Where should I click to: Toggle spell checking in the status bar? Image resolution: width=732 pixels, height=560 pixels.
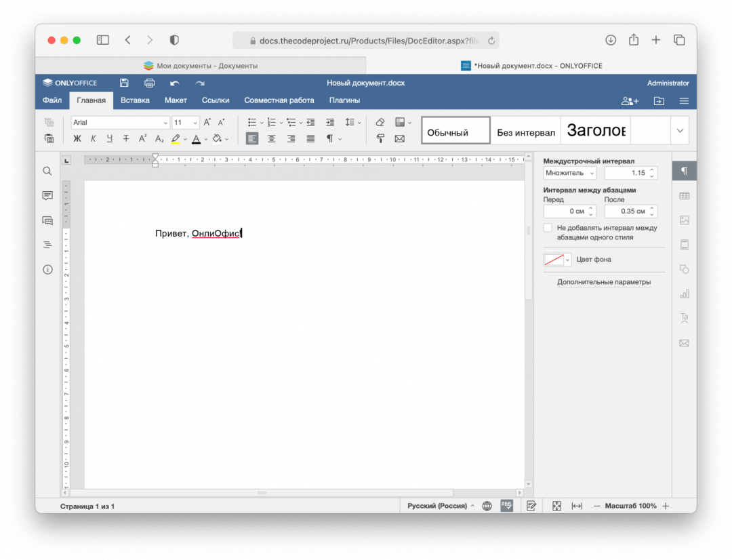click(506, 506)
